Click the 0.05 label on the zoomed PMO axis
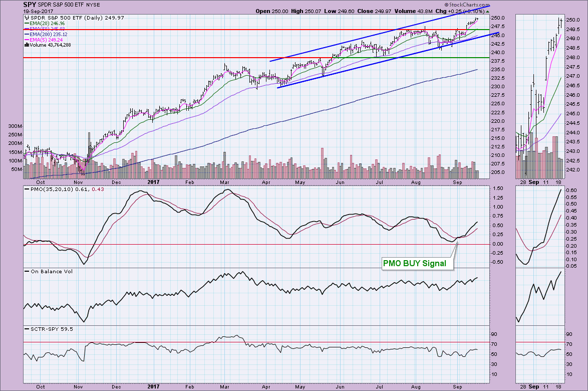The image size is (588, 391). coord(571,266)
